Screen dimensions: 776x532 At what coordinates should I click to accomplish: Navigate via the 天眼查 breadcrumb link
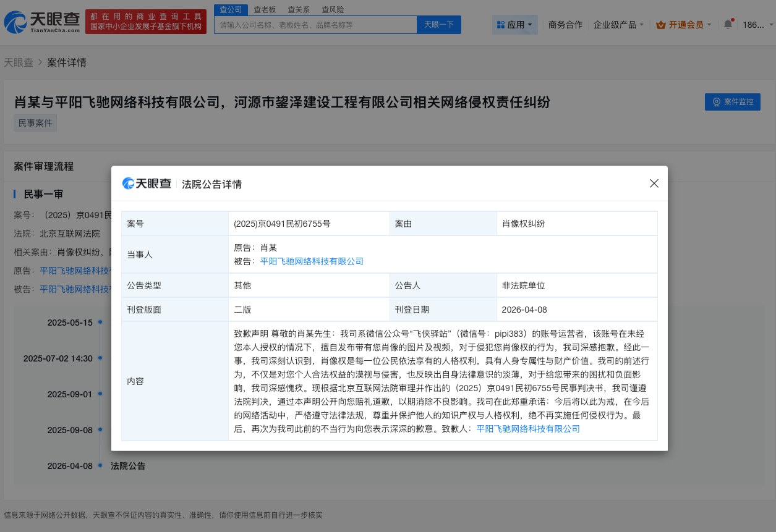coord(19,62)
